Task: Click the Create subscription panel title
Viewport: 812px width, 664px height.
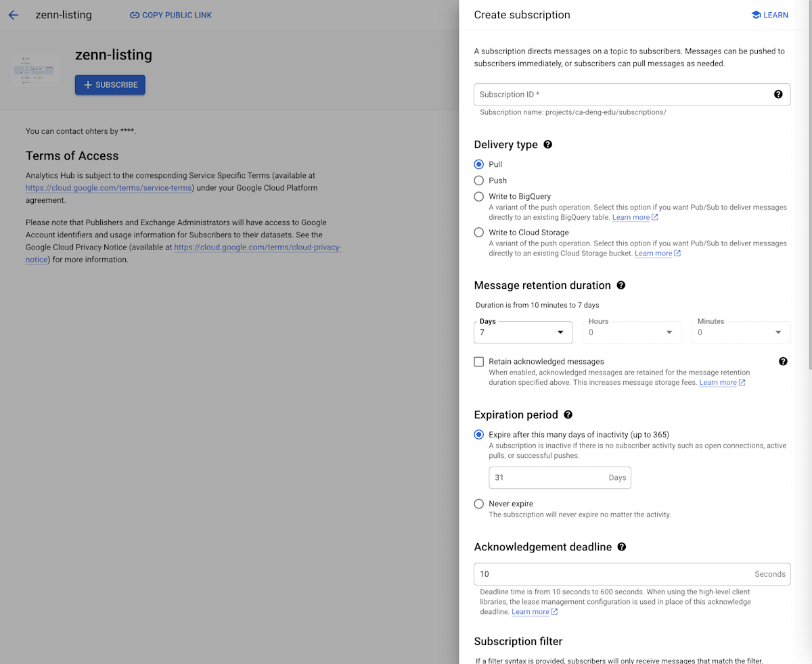Action: coord(522,15)
